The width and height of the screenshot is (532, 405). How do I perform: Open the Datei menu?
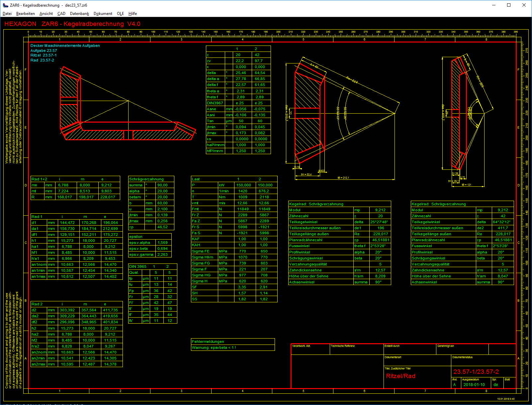(x=7, y=14)
